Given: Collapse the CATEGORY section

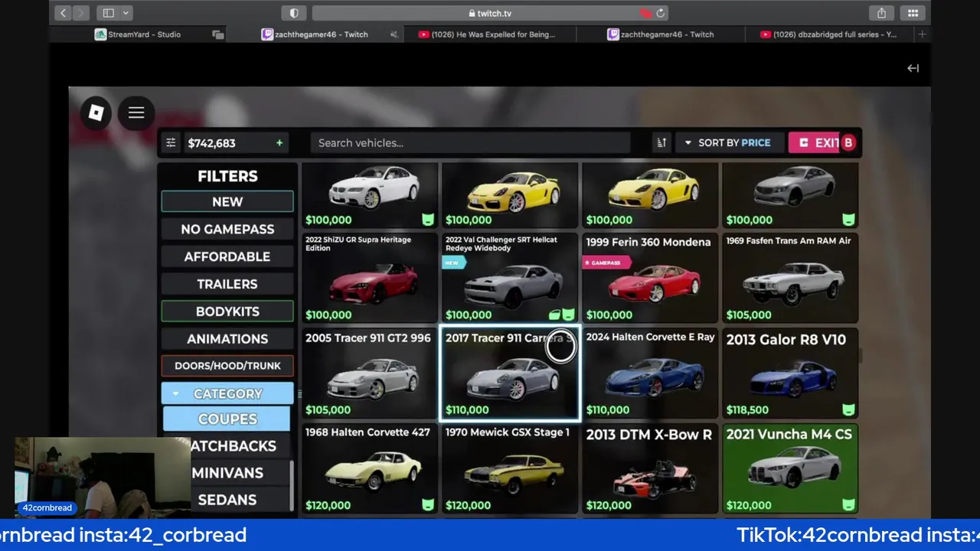Looking at the screenshot, I should click(x=227, y=393).
